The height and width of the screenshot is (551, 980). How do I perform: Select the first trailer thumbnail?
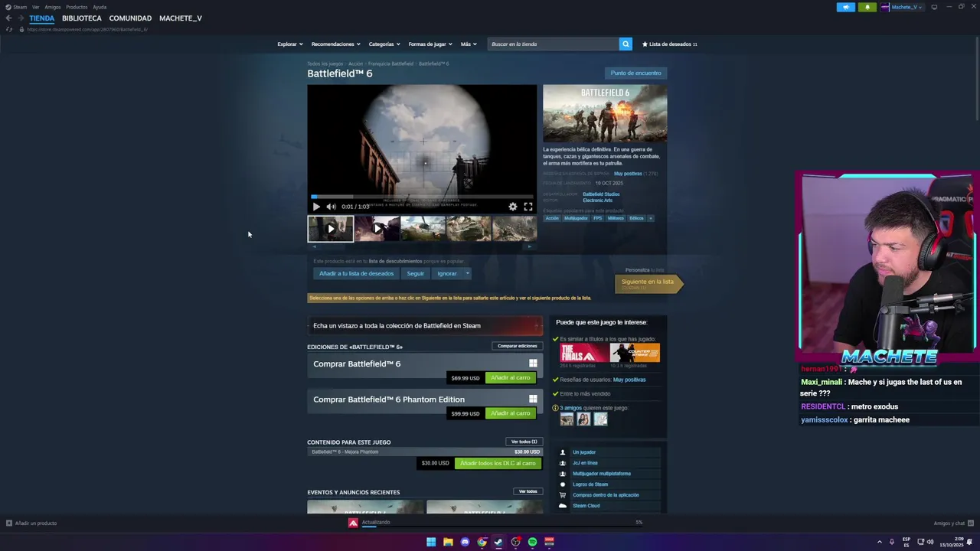pyautogui.click(x=331, y=229)
